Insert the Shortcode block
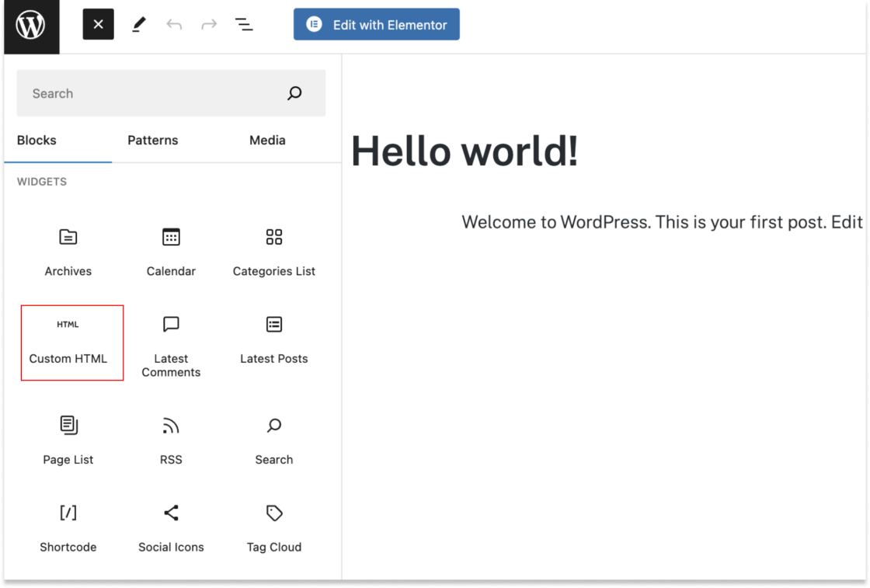Screen dimensions: 870x588 click(68, 525)
